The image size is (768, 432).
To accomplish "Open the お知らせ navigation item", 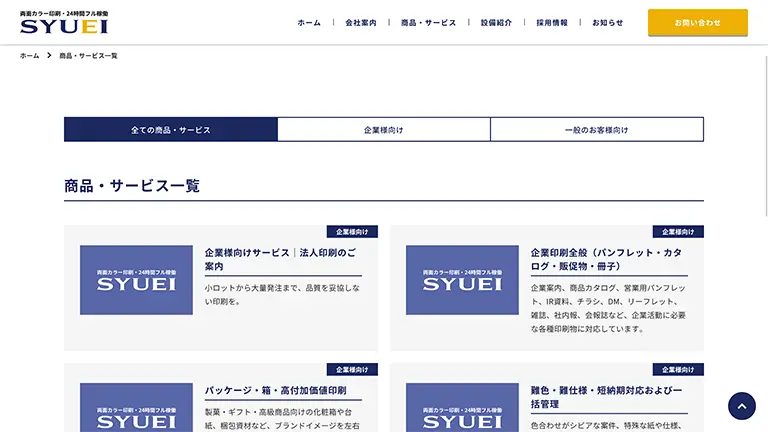I will tap(608, 23).
